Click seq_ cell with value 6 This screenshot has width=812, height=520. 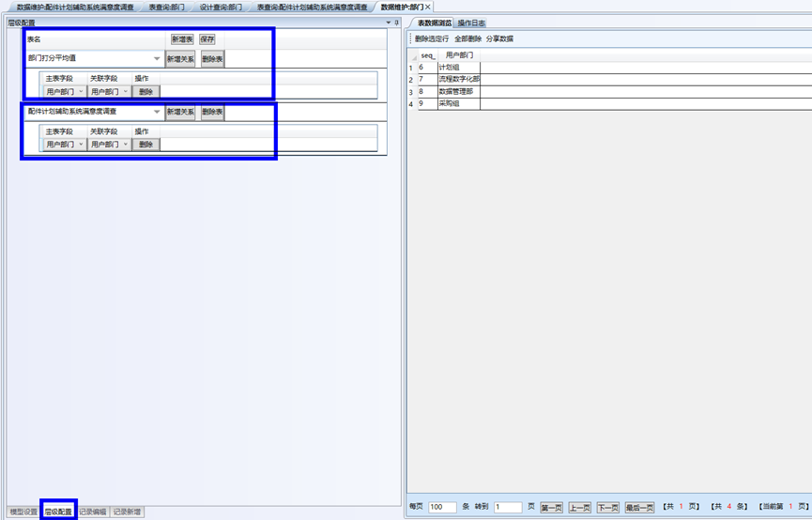[428, 68]
